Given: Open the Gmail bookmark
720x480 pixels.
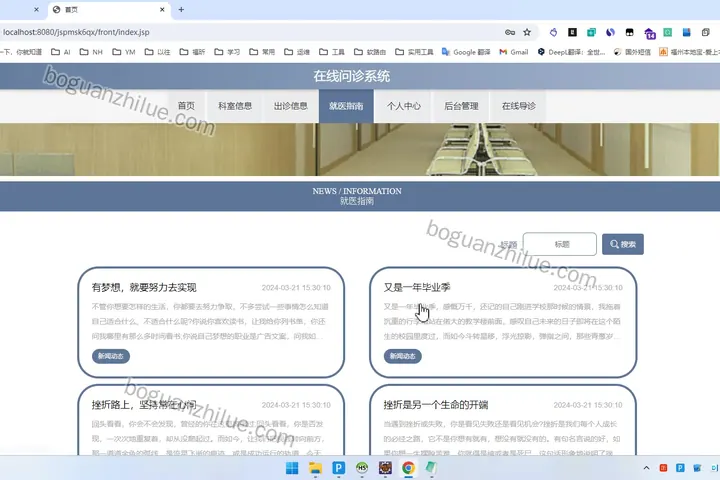Looking at the screenshot, I should 514,52.
